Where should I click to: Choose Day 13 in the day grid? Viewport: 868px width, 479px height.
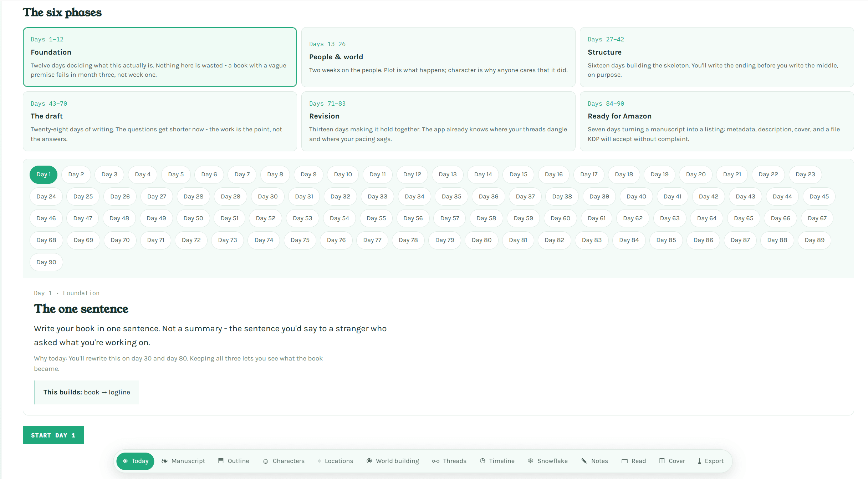(x=448, y=175)
